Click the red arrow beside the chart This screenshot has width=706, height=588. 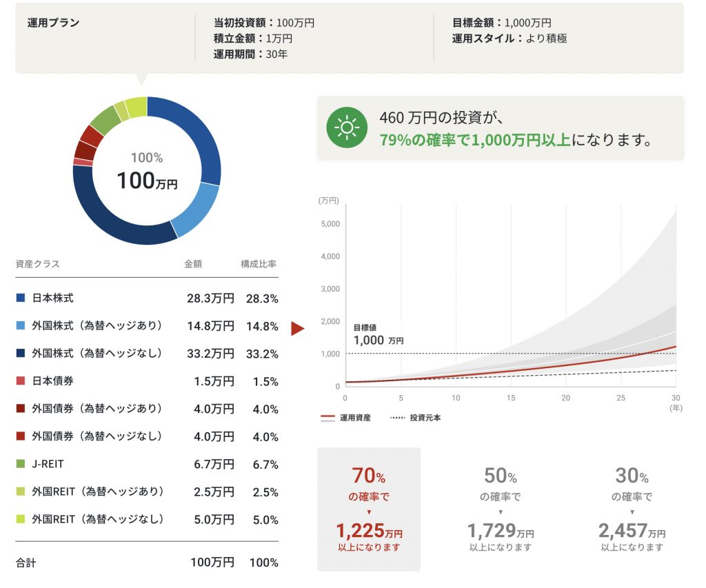pos(297,328)
